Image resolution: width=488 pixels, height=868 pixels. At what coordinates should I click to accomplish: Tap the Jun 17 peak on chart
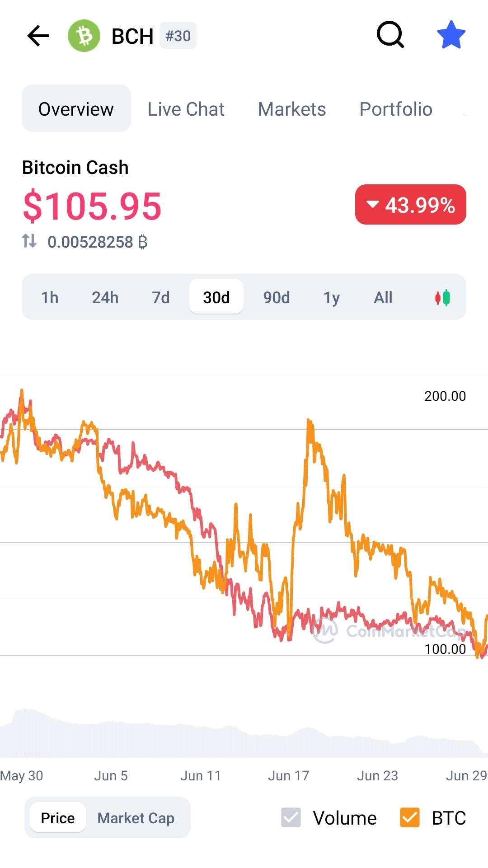coord(309,422)
